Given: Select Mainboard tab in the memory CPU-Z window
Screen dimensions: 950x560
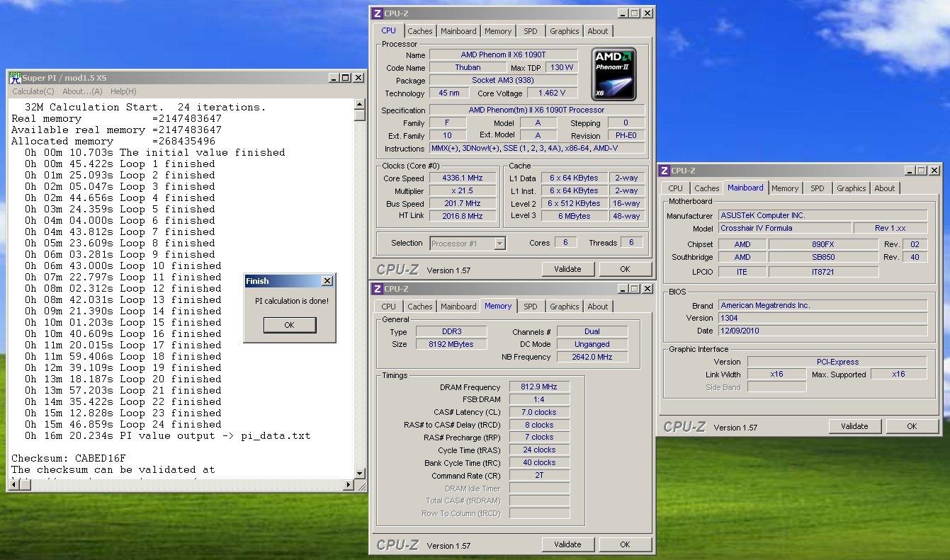Looking at the screenshot, I should tap(458, 307).
